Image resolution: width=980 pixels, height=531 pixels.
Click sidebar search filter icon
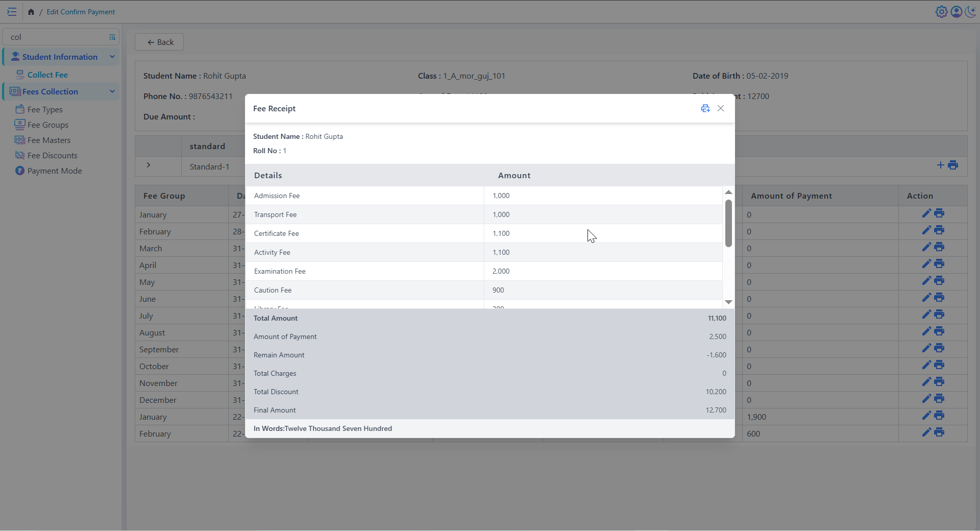click(112, 37)
